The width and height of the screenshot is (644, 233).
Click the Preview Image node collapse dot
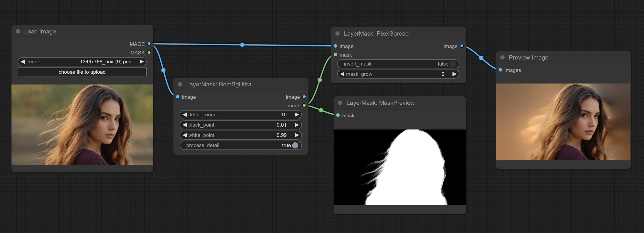503,58
